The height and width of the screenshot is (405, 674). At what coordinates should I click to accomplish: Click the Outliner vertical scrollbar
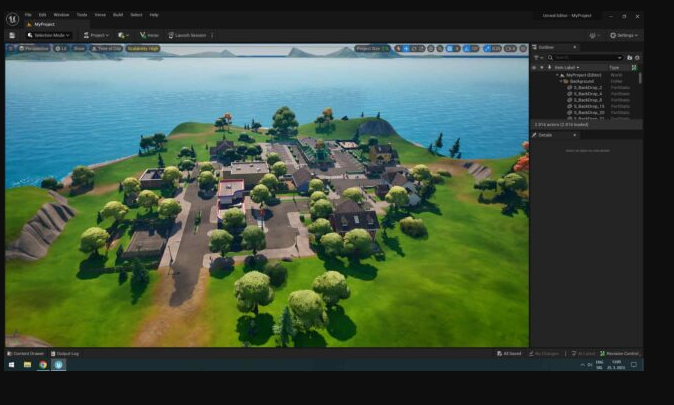[x=640, y=78]
